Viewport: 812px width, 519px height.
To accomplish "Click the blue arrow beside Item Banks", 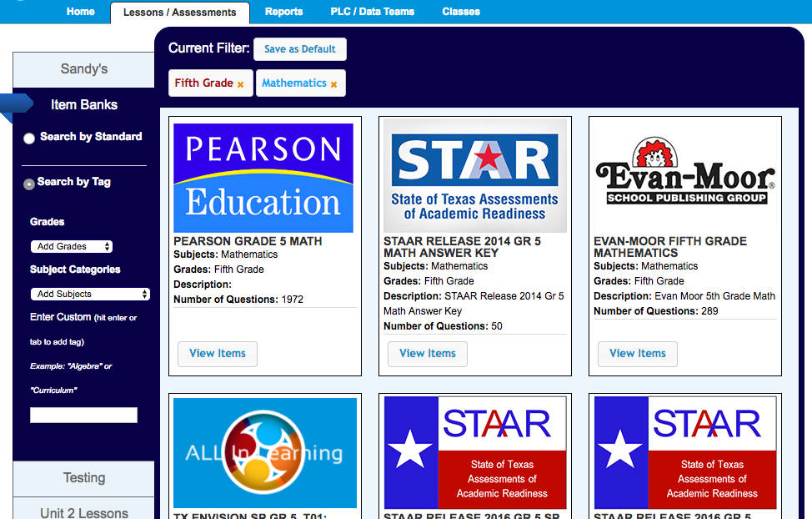I will (17, 103).
